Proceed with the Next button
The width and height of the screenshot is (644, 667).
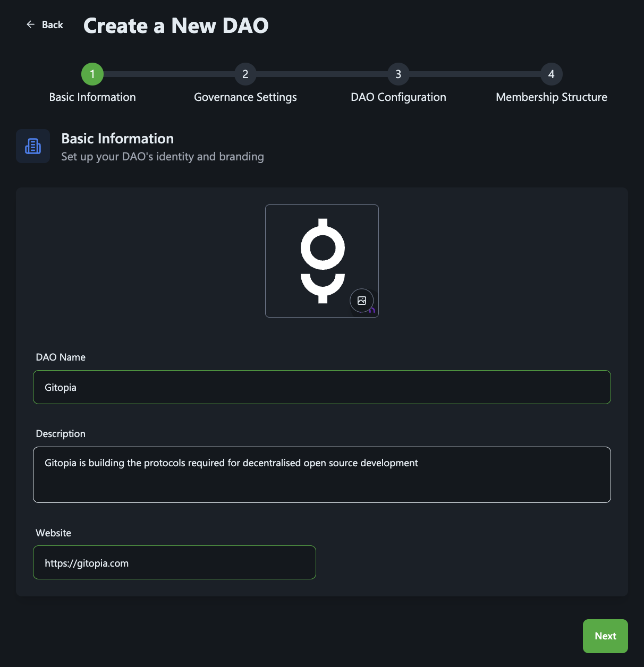pyautogui.click(x=605, y=636)
